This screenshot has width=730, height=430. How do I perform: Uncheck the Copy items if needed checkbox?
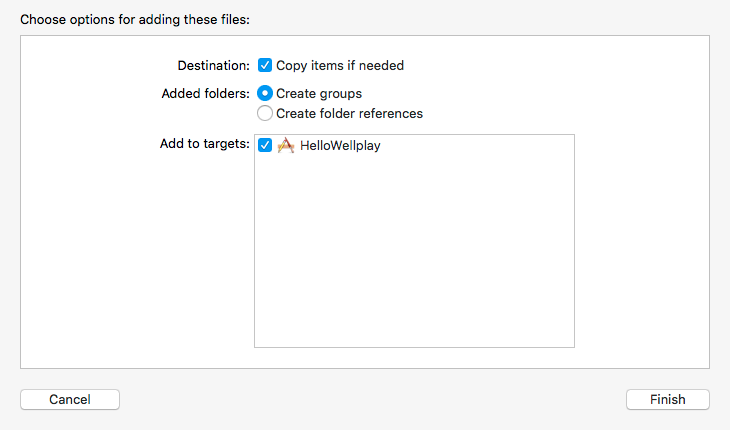click(x=265, y=65)
